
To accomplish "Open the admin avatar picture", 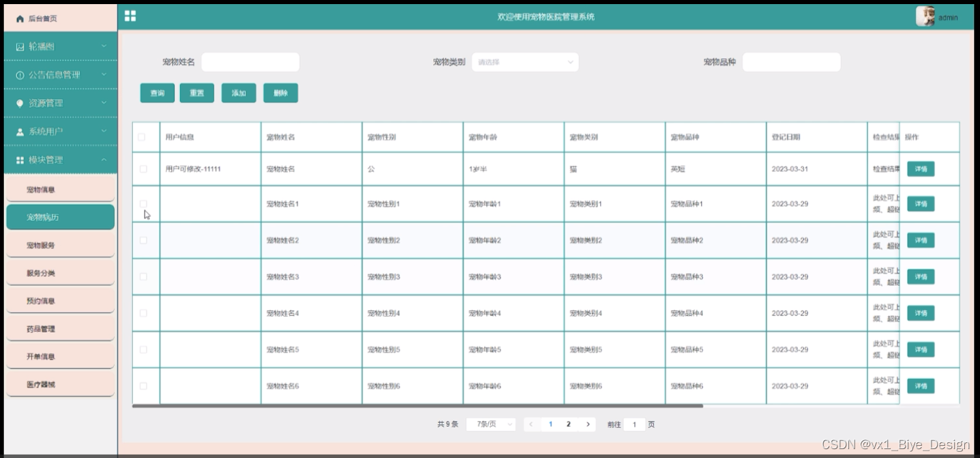I will [925, 16].
